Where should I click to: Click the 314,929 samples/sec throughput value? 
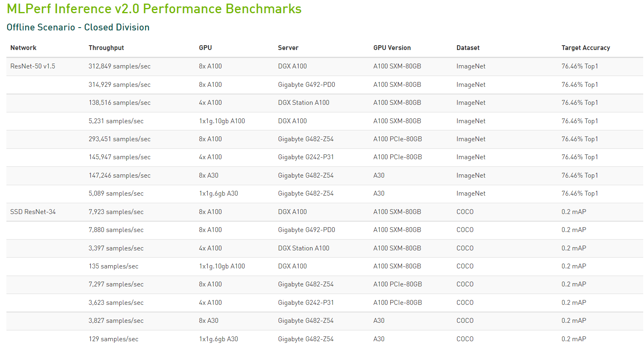pos(119,84)
